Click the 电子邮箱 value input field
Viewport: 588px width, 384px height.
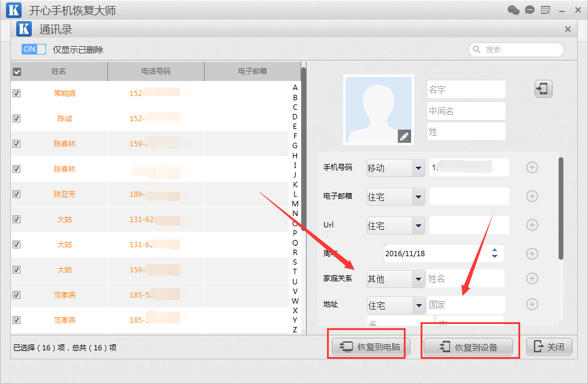pyautogui.click(x=469, y=196)
